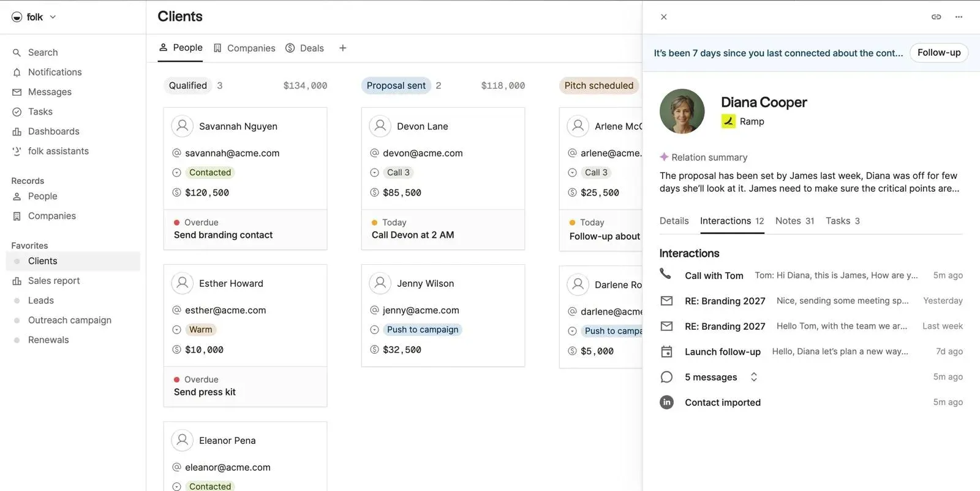The image size is (980, 491).
Task: Click the Pitch scheduled column header
Action: point(599,86)
